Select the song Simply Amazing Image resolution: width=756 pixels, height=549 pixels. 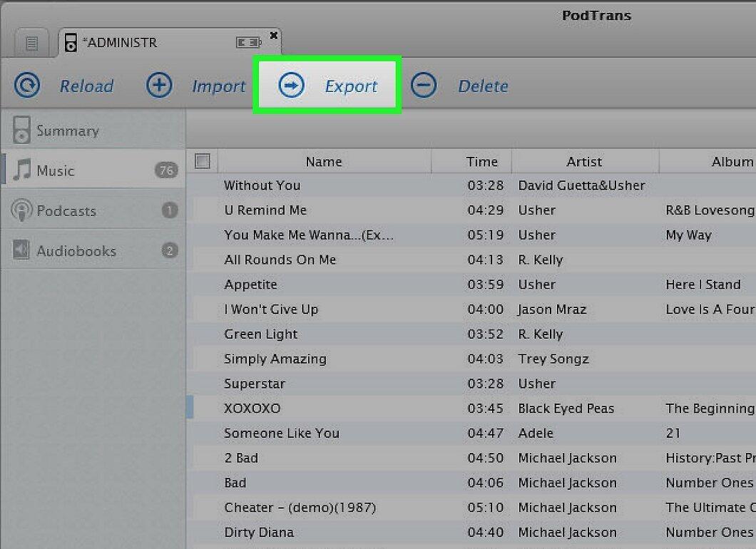275,359
